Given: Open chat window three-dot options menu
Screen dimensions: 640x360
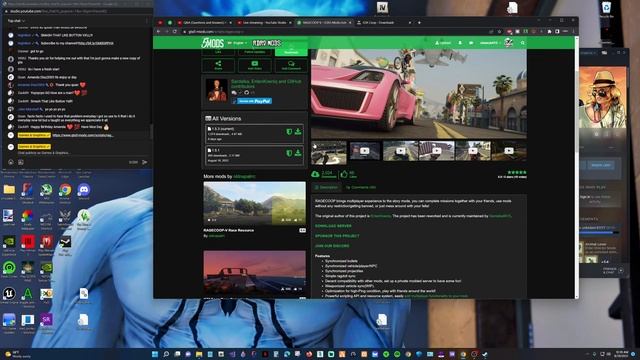Looking at the screenshot, I should [147, 20].
